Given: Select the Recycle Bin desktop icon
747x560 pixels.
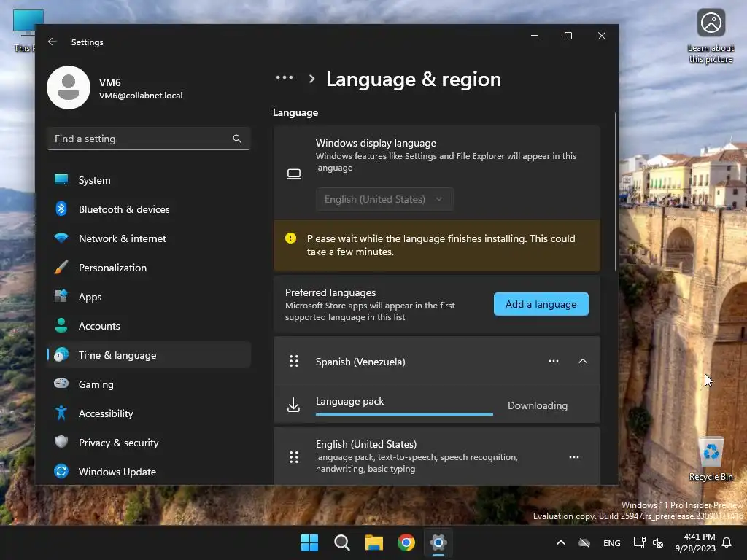Looking at the screenshot, I should pos(711,459).
